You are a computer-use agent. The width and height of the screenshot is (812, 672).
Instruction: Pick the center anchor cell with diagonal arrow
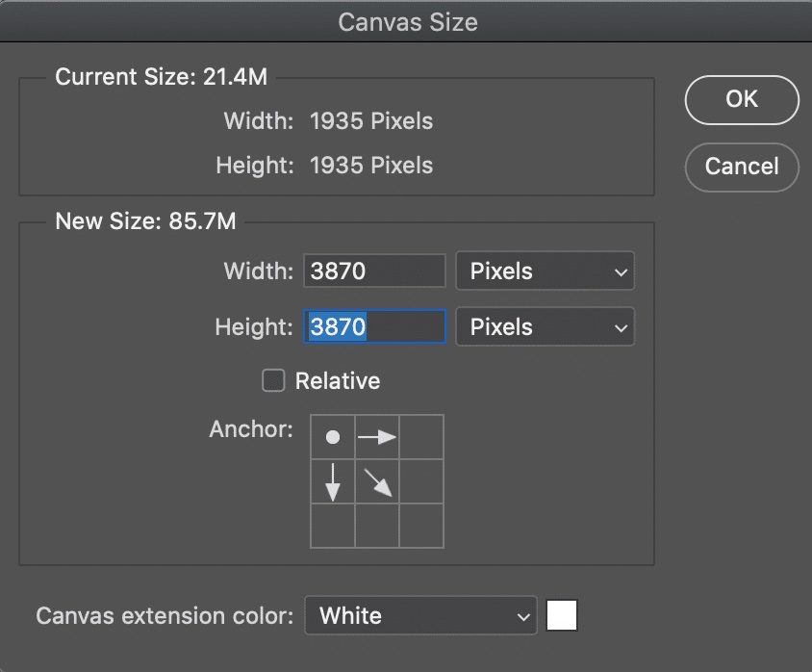click(377, 481)
